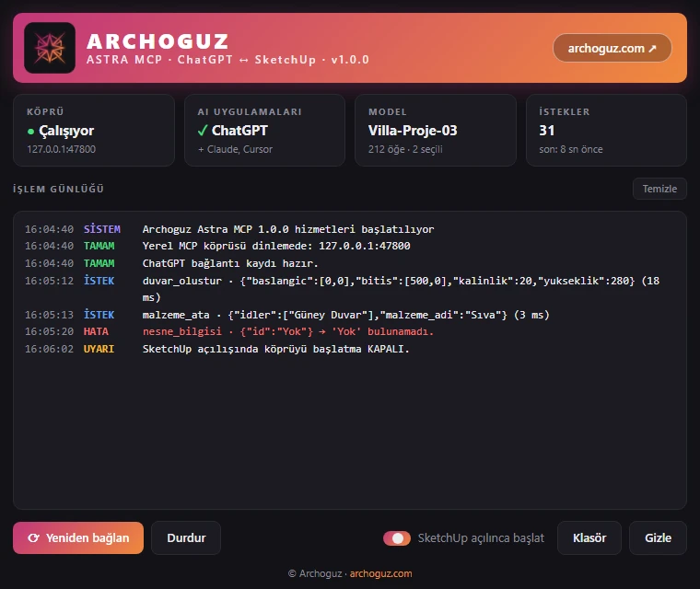Clear the log with Temizle

coord(659,189)
